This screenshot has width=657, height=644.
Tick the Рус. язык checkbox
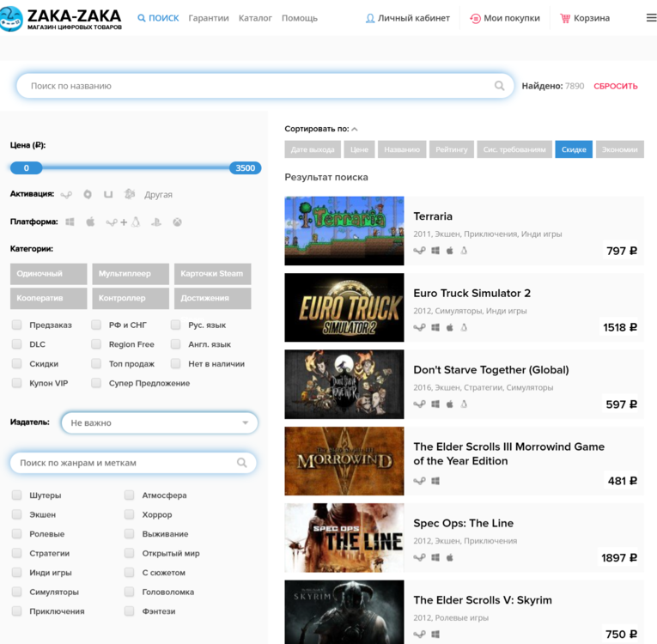pos(175,325)
